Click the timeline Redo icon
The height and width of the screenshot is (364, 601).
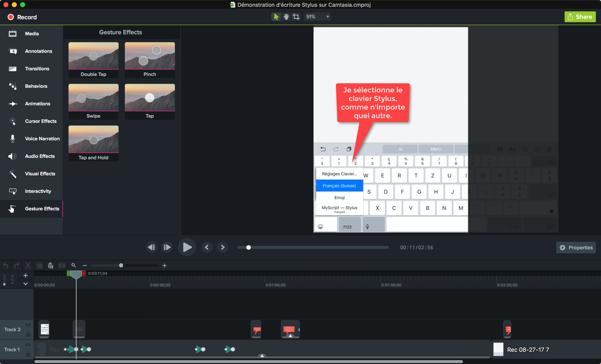click(17, 266)
